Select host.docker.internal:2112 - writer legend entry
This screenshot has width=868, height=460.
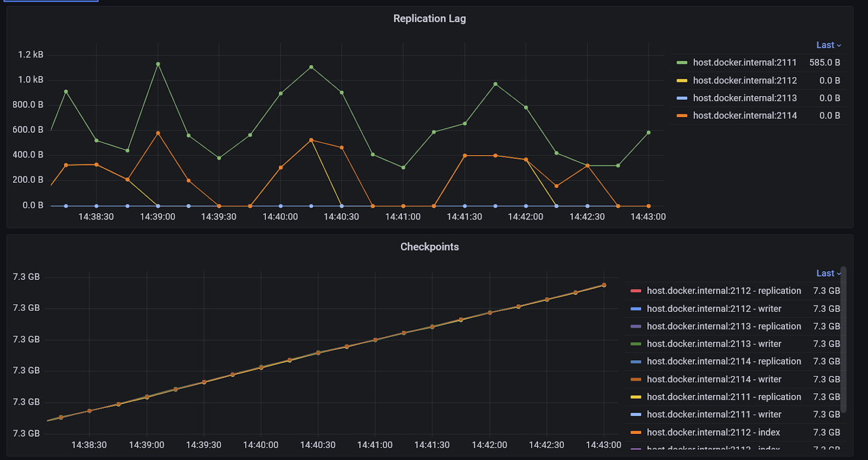[714, 309]
